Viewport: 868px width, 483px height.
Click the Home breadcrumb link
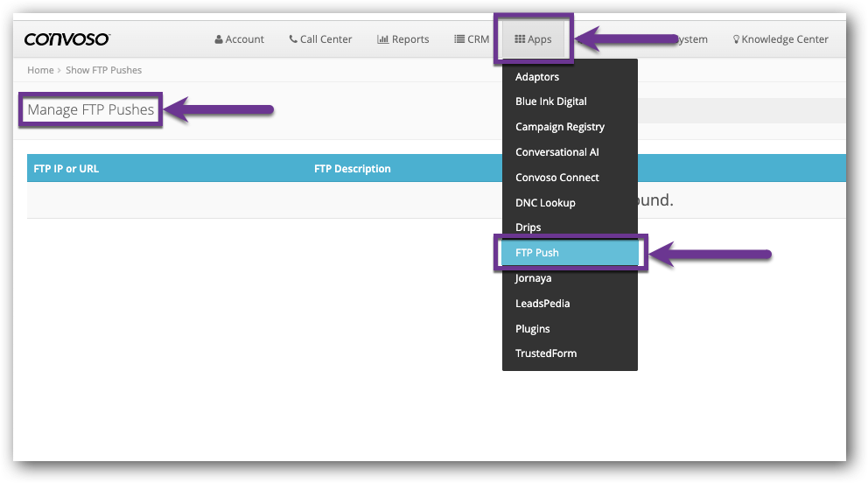click(x=40, y=70)
